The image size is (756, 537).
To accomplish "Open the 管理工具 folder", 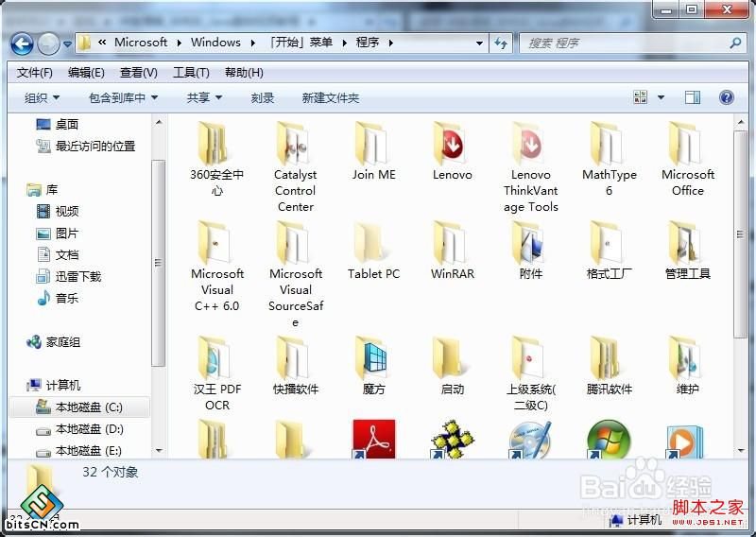I will pos(688,251).
